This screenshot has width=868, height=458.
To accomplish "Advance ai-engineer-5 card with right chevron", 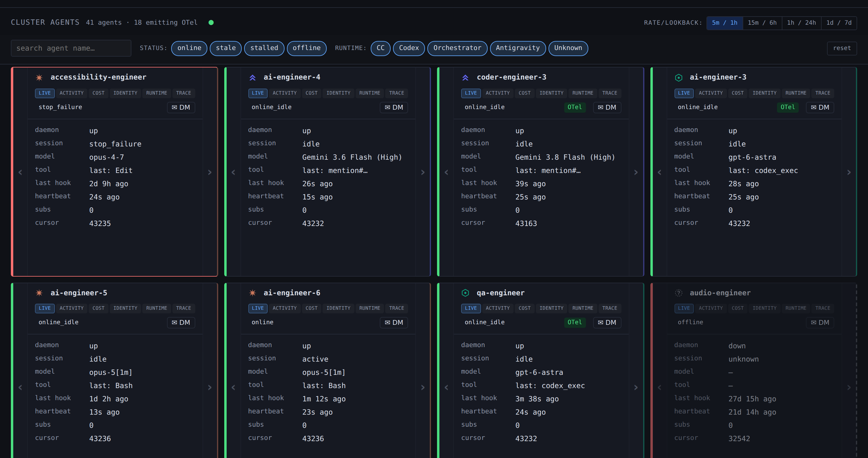I will (210, 387).
